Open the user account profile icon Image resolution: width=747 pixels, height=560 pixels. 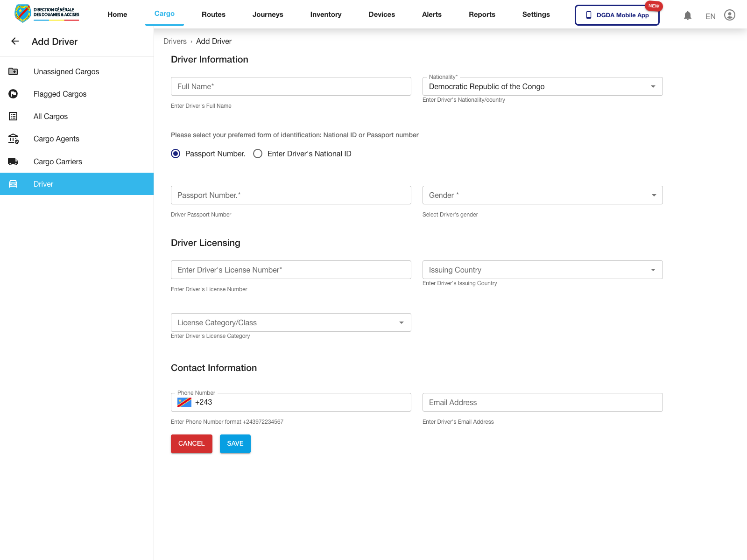(729, 15)
